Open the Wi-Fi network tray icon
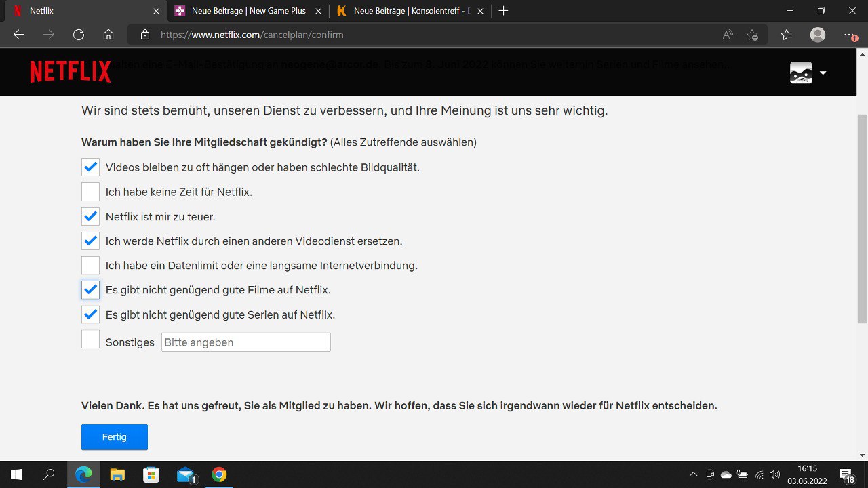The width and height of the screenshot is (868, 488). (x=759, y=474)
